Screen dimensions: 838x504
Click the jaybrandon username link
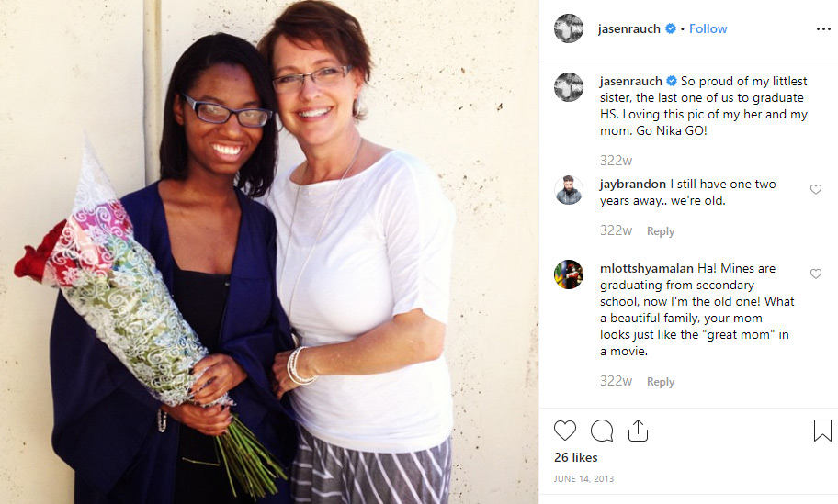[x=633, y=185]
